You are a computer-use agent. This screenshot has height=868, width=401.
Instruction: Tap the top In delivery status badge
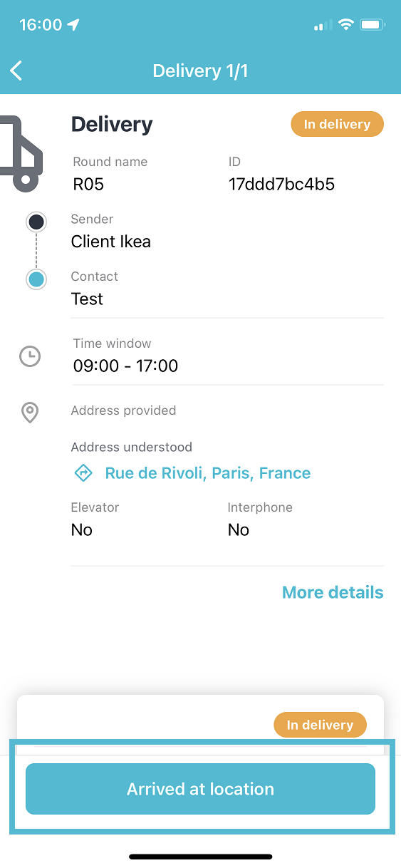(337, 124)
